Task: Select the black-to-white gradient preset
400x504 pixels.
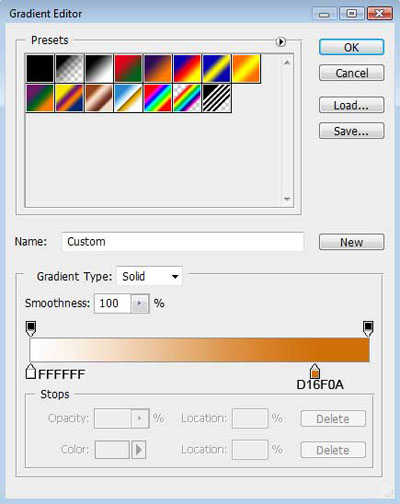Action: point(99,69)
